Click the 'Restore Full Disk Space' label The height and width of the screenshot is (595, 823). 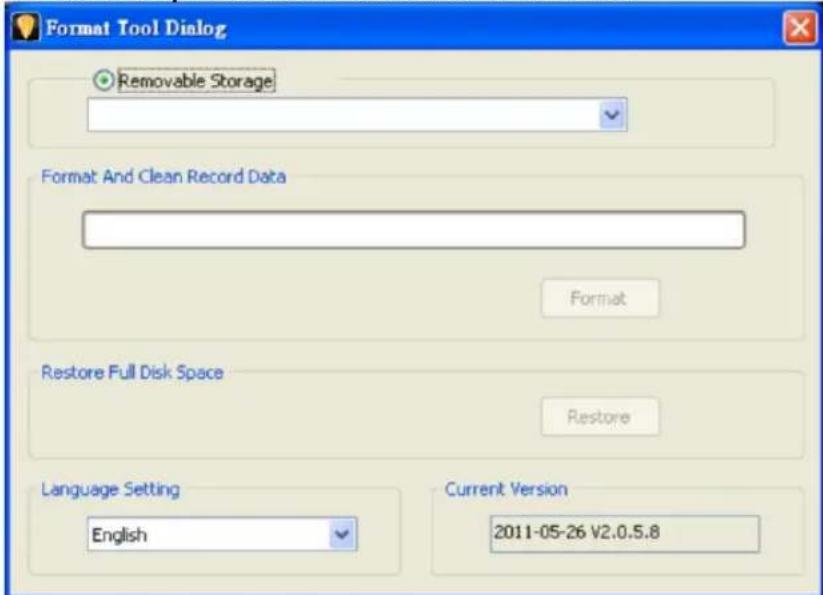(x=132, y=372)
